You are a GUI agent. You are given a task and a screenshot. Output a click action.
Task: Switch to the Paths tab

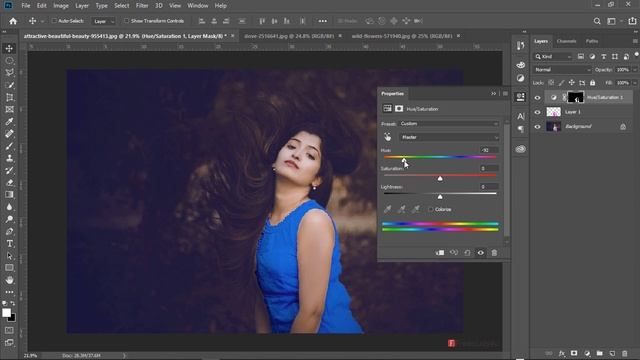591,41
